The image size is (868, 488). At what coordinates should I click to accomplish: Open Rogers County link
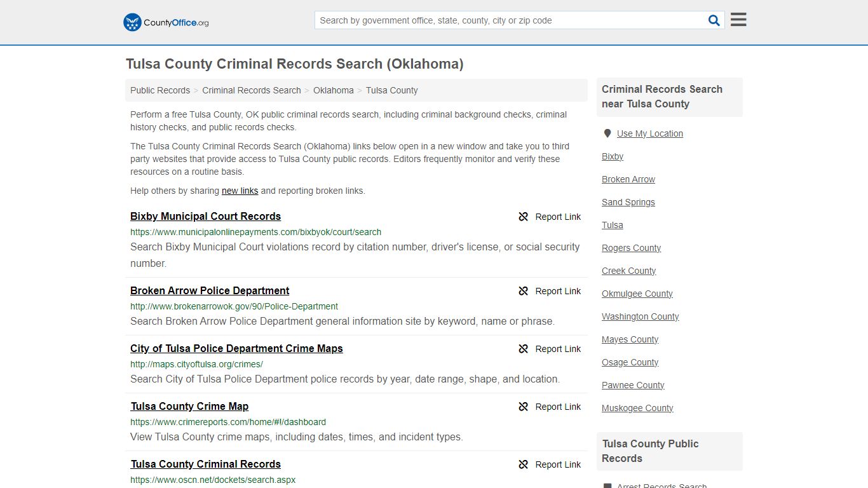point(631,248)
